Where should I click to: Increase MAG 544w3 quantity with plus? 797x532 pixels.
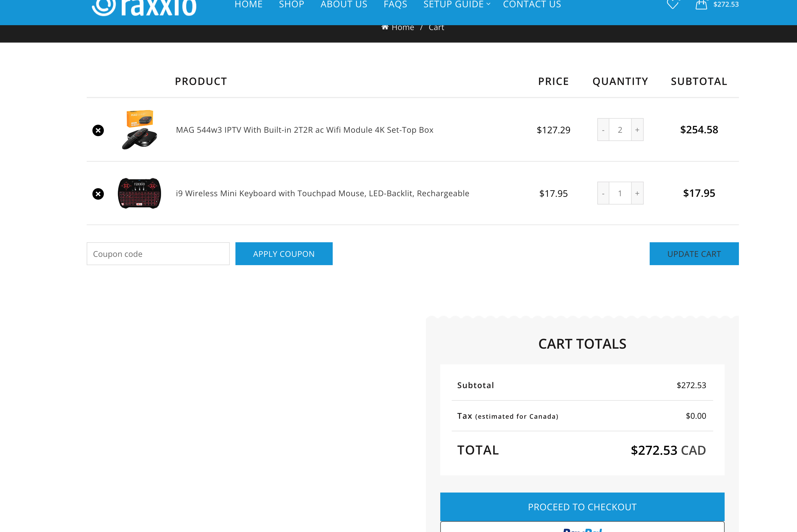coord(637,130)
